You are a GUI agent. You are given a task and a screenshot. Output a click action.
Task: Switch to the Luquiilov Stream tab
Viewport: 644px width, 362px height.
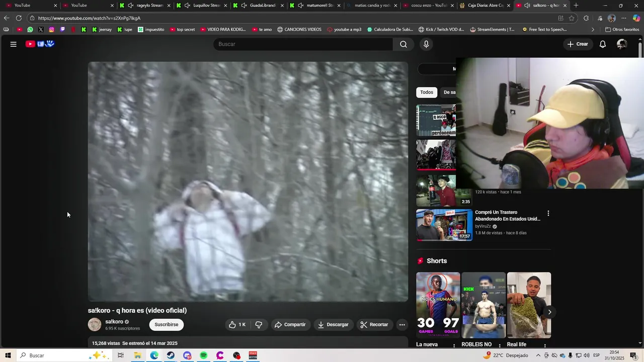pyautogui.click(x=201, y=6)
